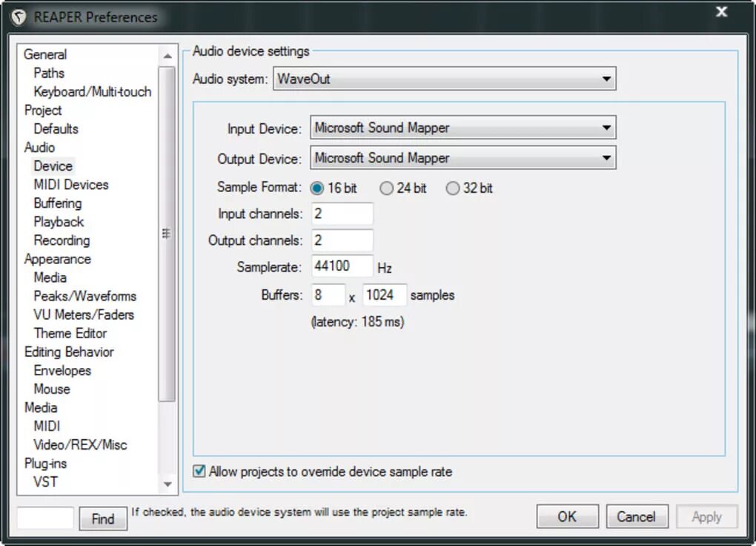
Task: Open the Video/REX/Misc page
Action: pyautogui.click(x=80, y=444)
